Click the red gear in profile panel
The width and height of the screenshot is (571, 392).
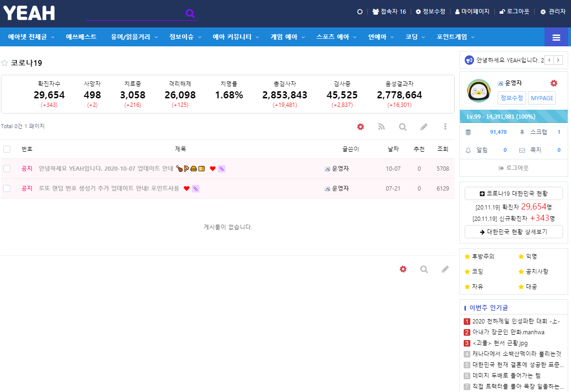(554, 83)
